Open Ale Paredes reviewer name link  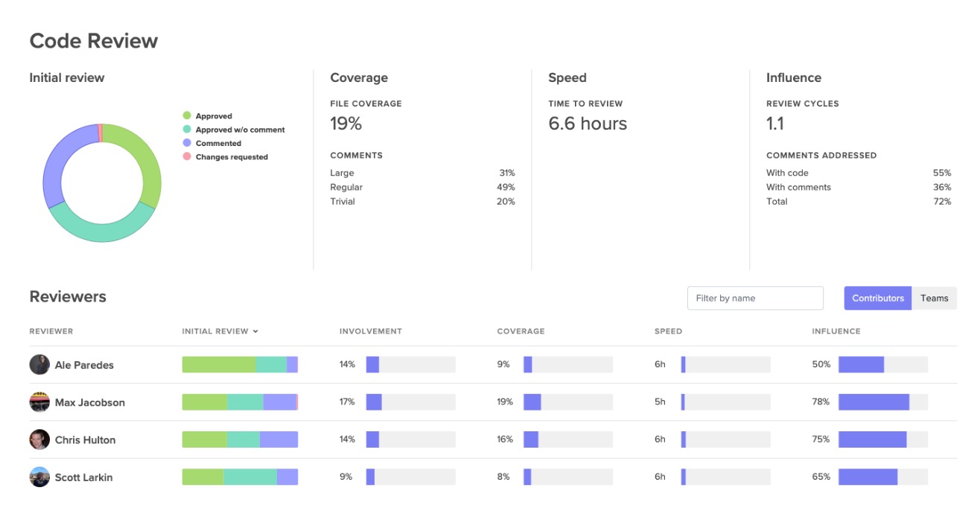(x=84, y=365)
